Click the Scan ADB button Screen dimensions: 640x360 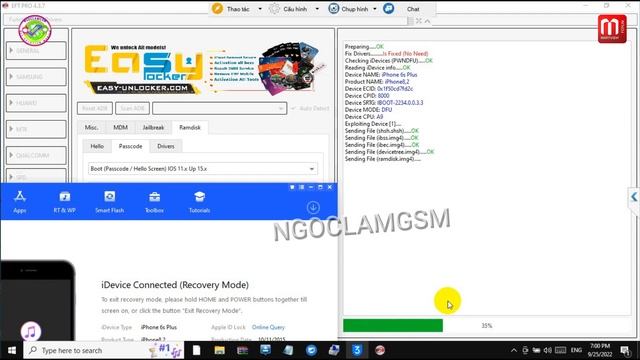(x=133, y=109)
